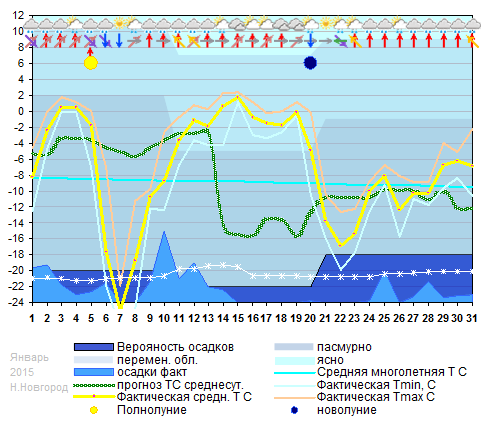Viewport: 486px width, 424px height.
Task: Click the прогноз ТС среднесут. legend label
Action: tap(180, 385)
